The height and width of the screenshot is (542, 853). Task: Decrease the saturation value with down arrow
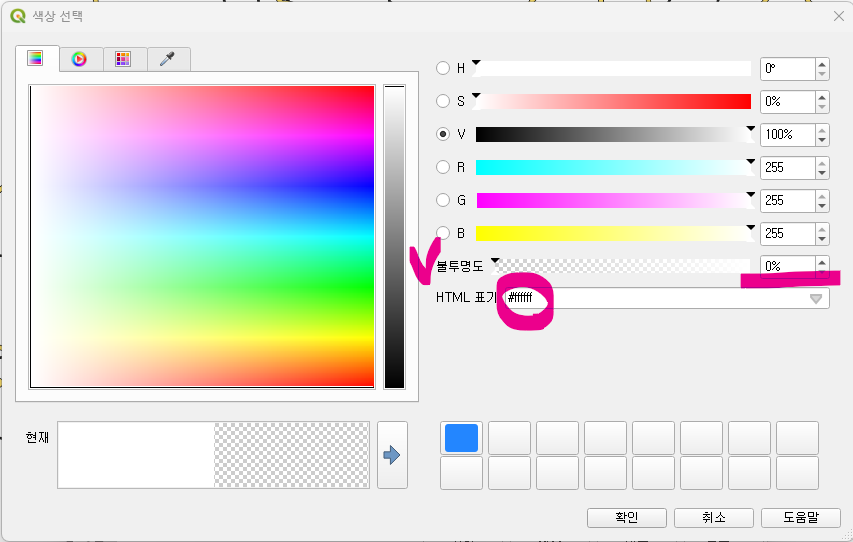[822, 107]
